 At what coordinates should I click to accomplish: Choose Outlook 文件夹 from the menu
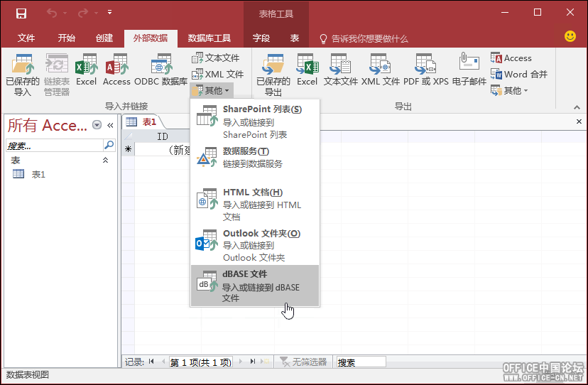pyautogui.click(x=255, y=245)
